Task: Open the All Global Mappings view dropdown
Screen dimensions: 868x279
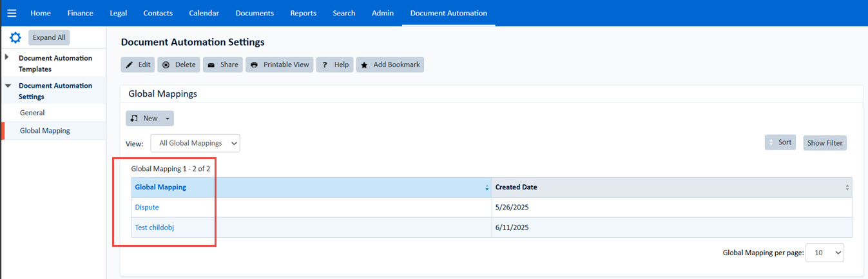Action: [195, 143]
